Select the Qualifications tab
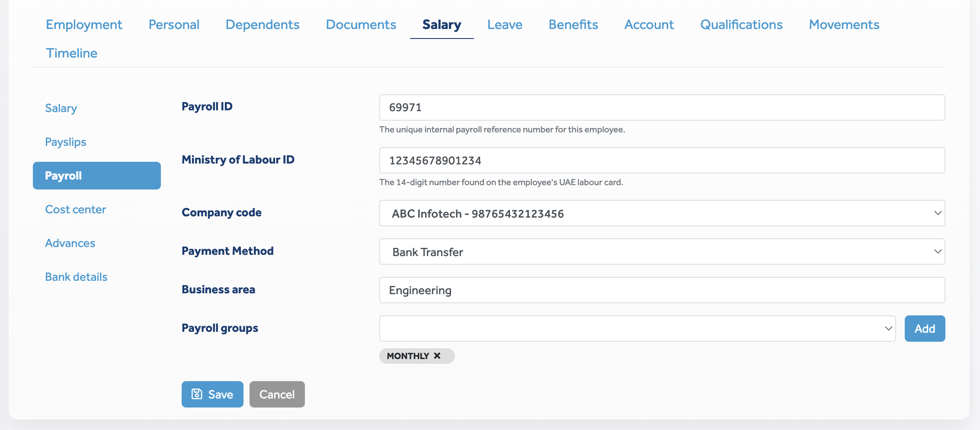The image size is (980, 430). [741, 25]
